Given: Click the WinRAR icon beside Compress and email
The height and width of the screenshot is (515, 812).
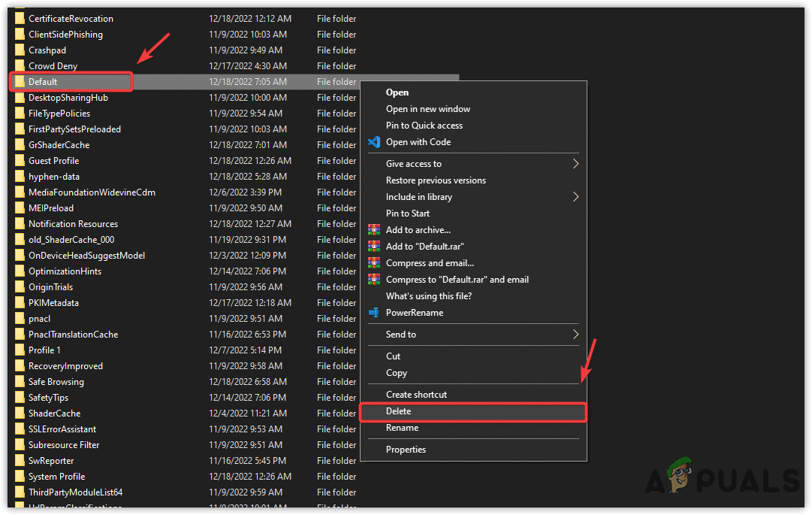Looking at the screenshot, I should pos(374,263).
